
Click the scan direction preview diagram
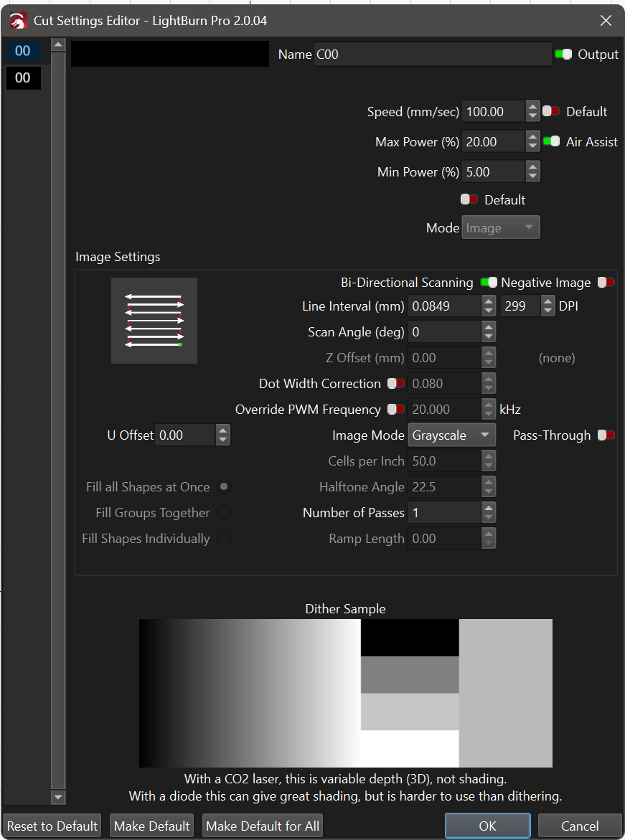point(154,320)
